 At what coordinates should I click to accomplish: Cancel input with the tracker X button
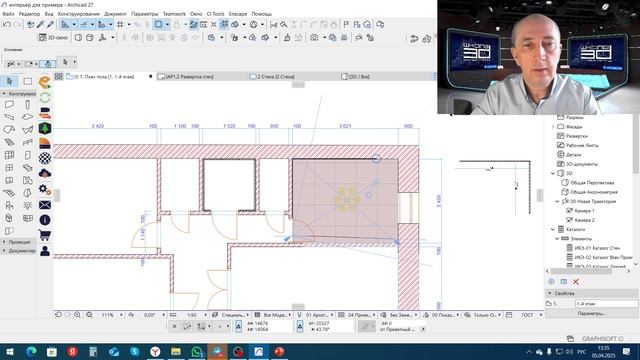(x=174, y=326)
